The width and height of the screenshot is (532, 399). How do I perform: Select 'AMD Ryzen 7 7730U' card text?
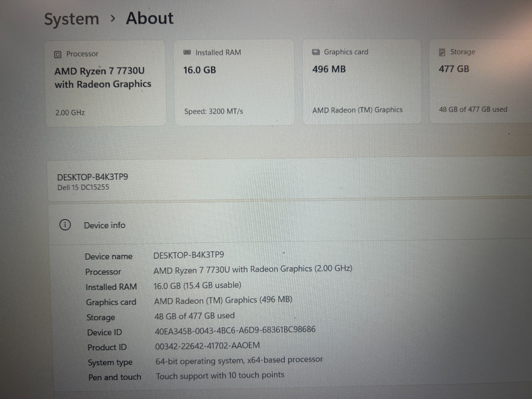pos(99,71)
